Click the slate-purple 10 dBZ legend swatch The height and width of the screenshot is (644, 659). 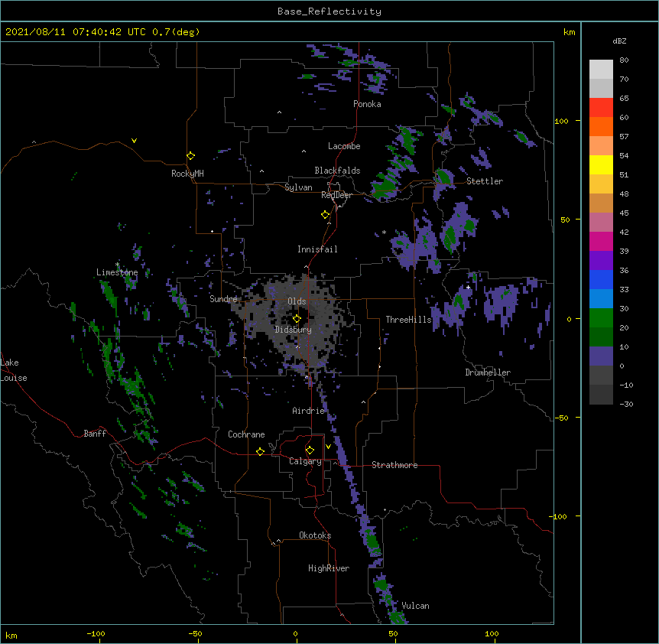[601, 356]
